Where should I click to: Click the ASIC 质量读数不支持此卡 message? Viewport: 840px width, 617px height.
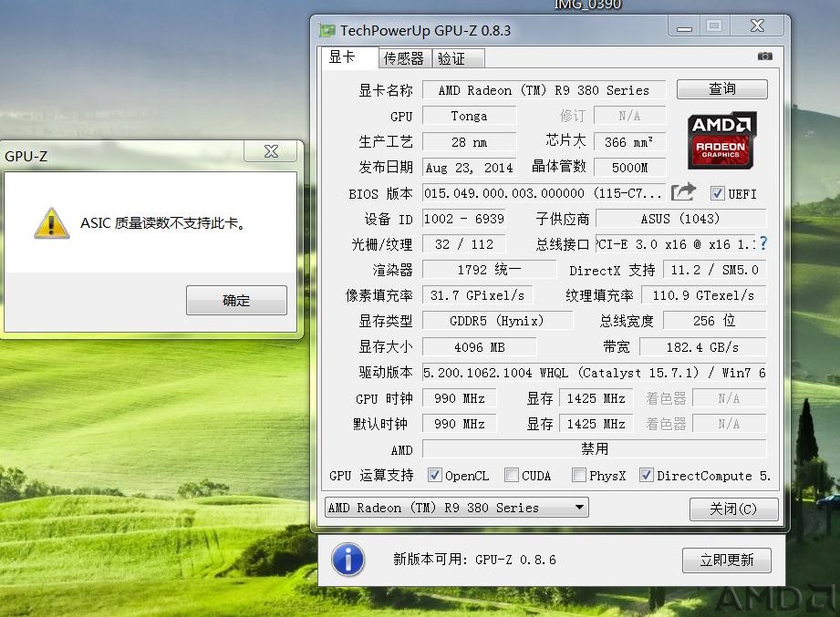(163, 223)
